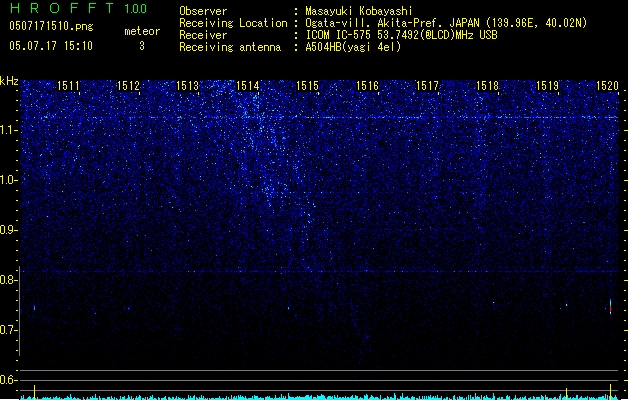The image size is (629, 400).
Task: Click the meteor label
Action: [x=142, y=31]
